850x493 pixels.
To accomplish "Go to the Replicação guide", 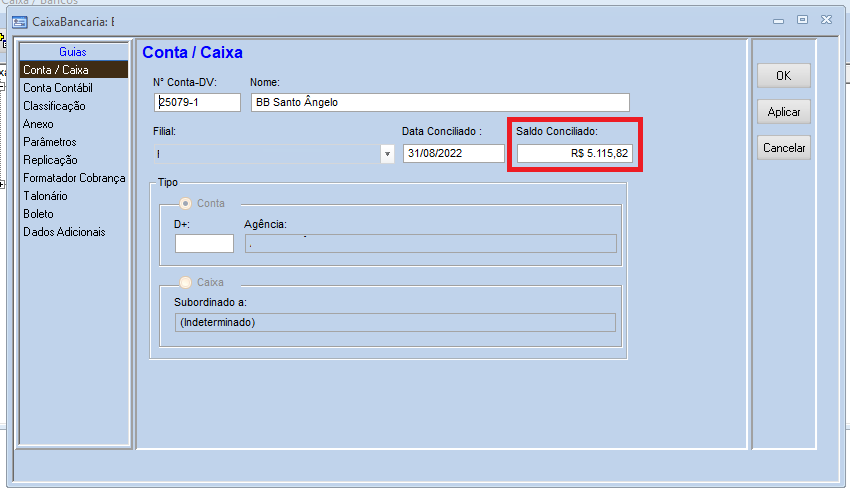I will 50,160.
